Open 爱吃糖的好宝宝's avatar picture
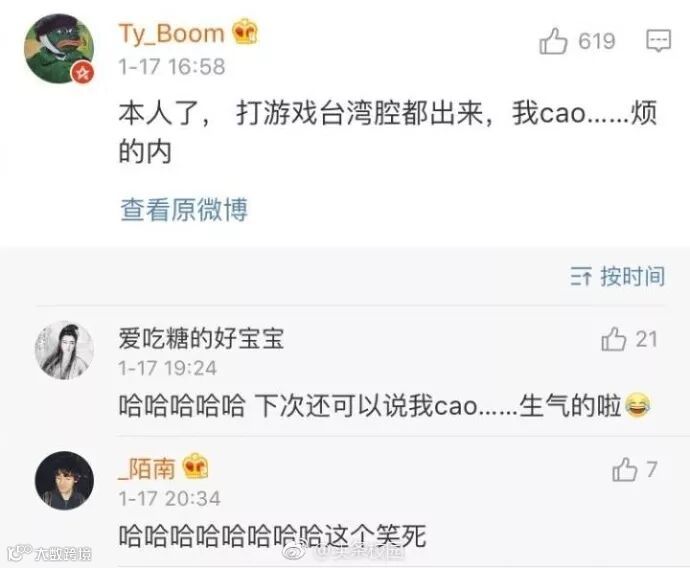The height and width of the screenshot is (568, 690). 64,350
